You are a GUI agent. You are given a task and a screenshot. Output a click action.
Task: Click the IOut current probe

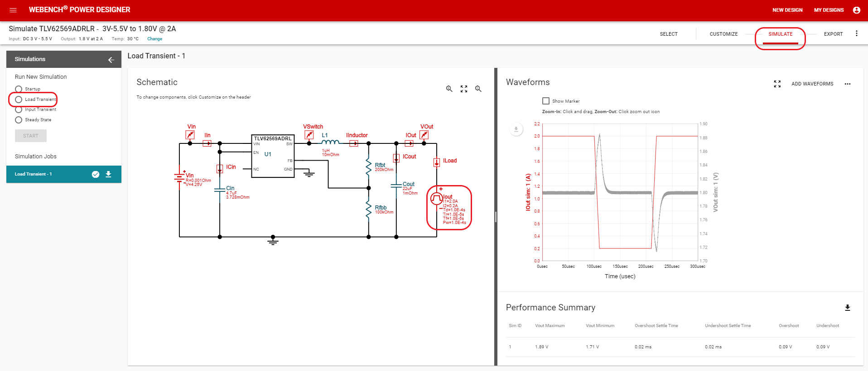tap(409, 143)
